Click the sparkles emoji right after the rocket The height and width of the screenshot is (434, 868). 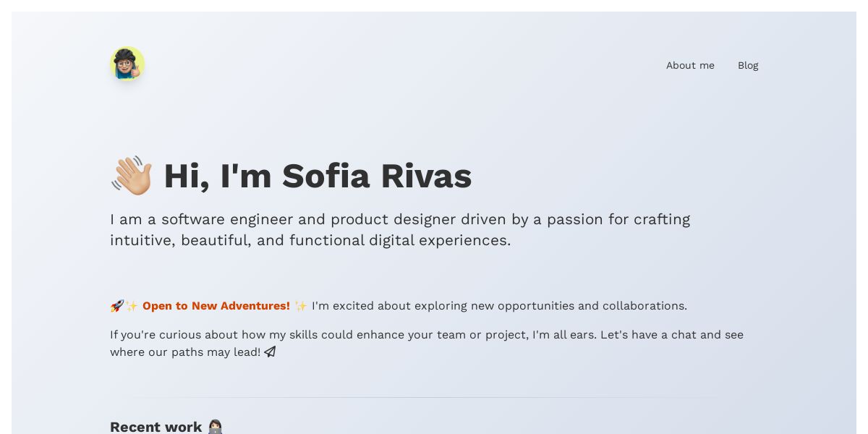click(x=132, y=306)
